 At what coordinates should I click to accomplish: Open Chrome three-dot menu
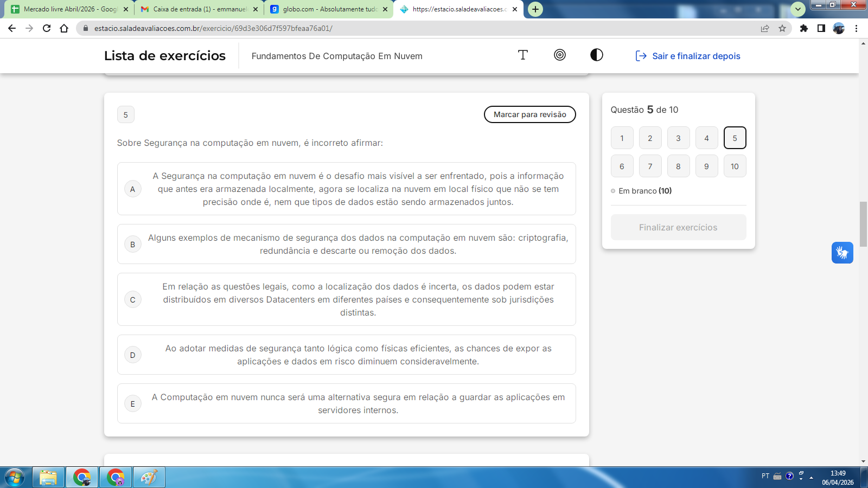[x=856, y=28]
